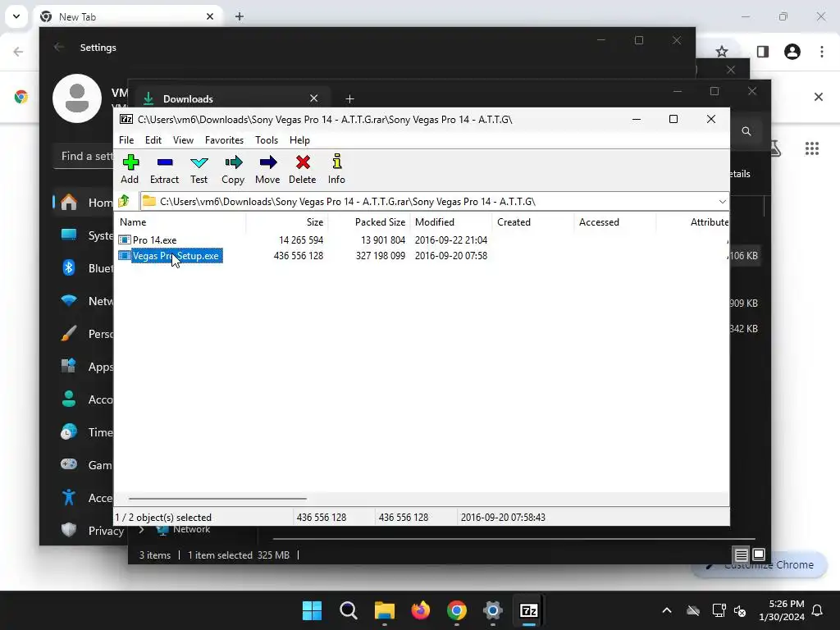Open the Edit menu in 7-Zip
Viewport: 840px width, 630px height.
[x=153, y=139]
